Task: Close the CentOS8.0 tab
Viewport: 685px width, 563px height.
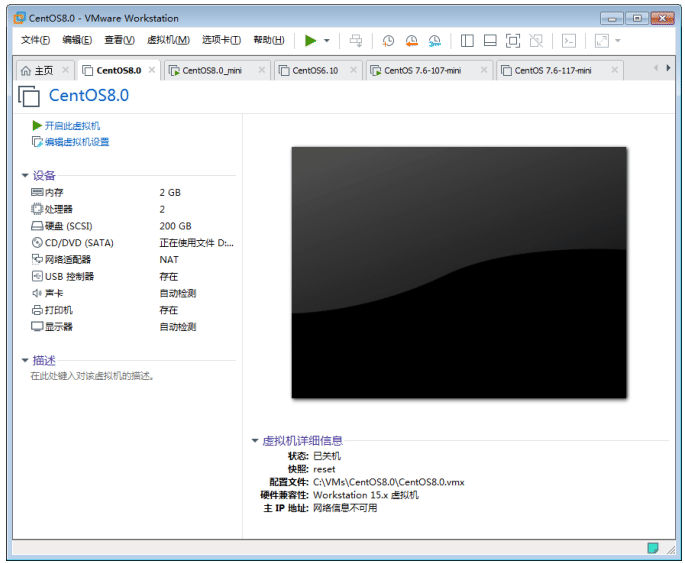Action: 152,69
